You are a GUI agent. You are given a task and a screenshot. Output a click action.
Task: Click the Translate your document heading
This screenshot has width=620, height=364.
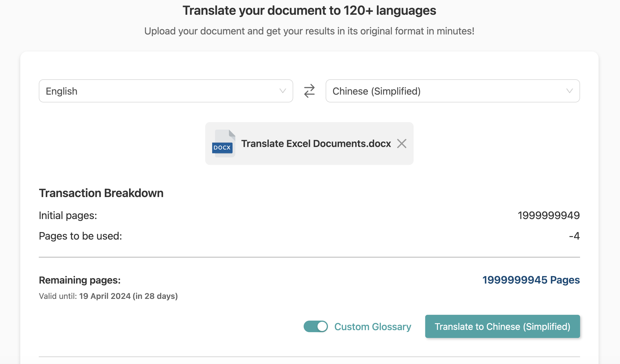coord(310,10)
